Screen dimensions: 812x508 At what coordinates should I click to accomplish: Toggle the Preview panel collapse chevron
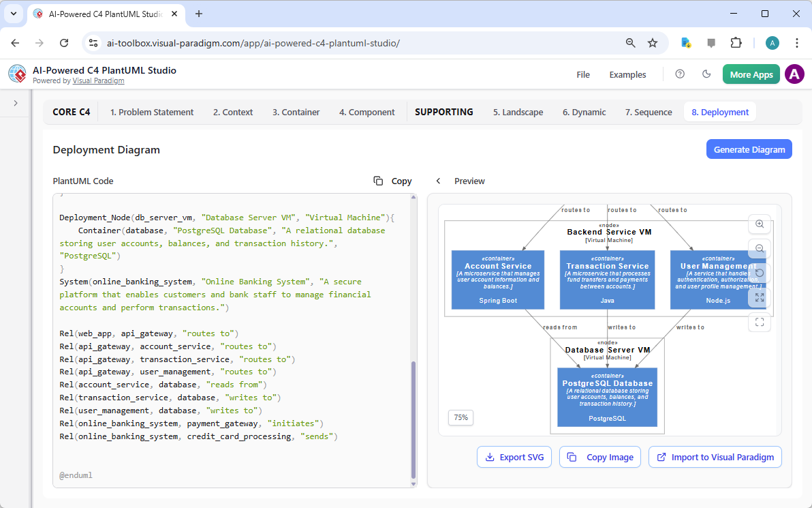point(438,181)
